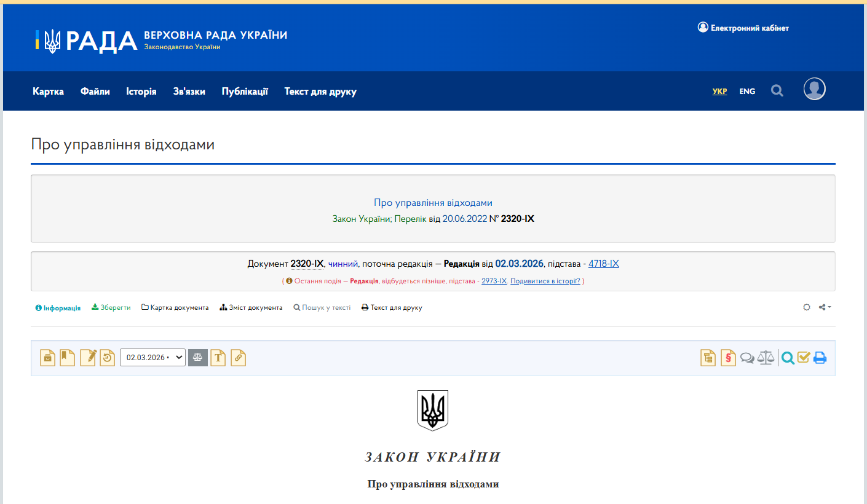Open the search magnifier in top navigation

pos(777,90)
